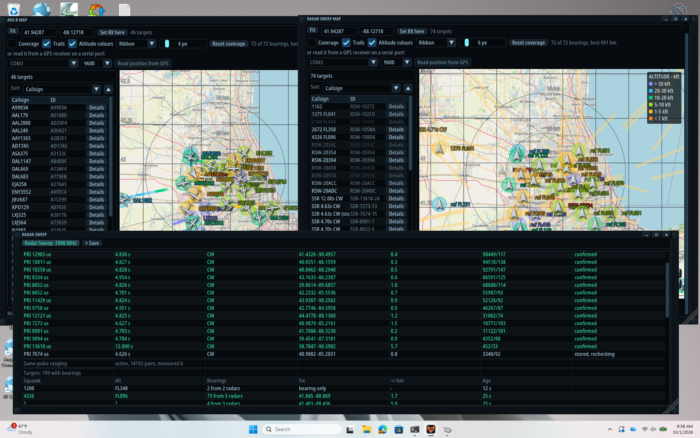Sort by the Callsign column header in ADS-B list
The width and height of the screenshot is (700, 438).
coord(21,100)
